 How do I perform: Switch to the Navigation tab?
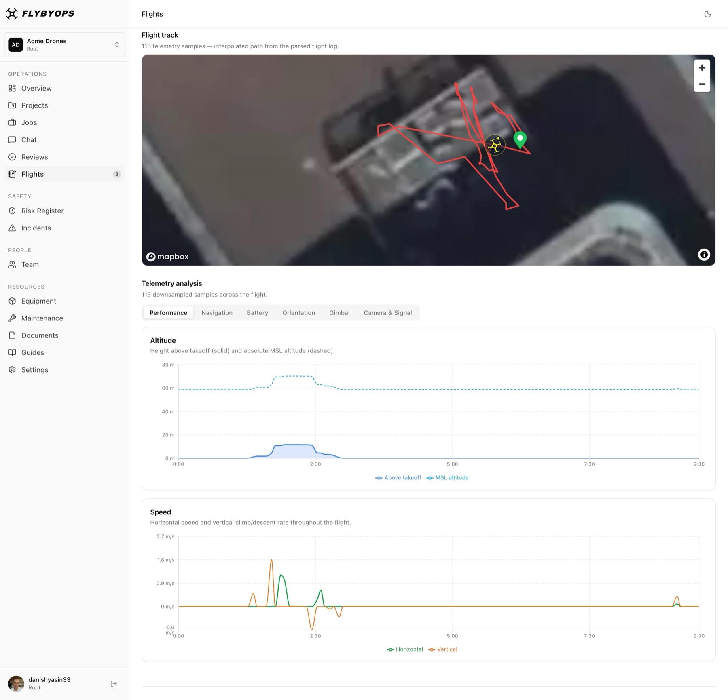pyautogui.click(x=217, y=313)
